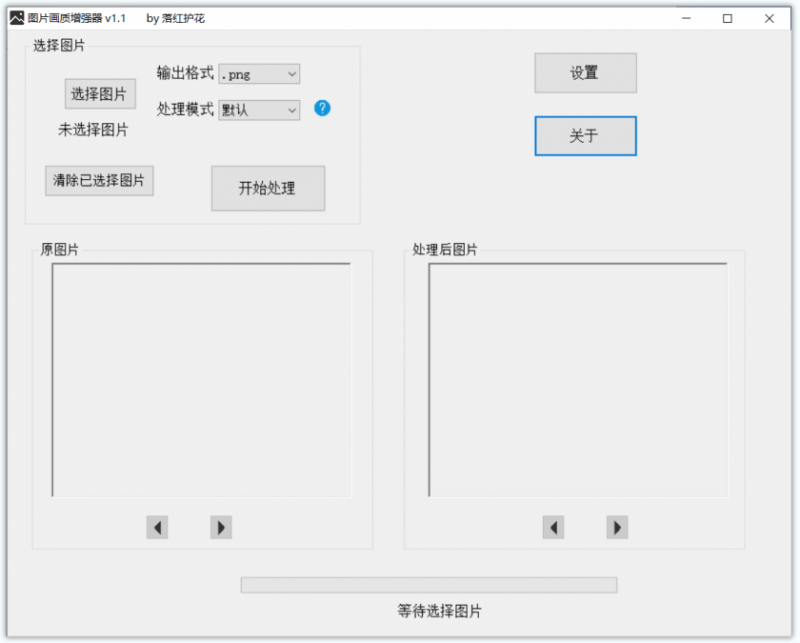The image size is (800, 643).
Task: Show previous original image with left arrow
Action: pyautogui.click(x=157, y=527)
